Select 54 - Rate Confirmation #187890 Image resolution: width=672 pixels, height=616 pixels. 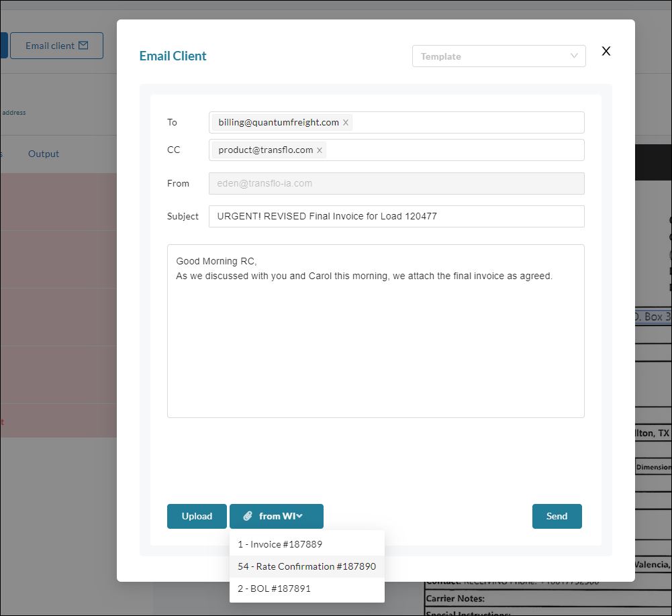click(307, 566)
